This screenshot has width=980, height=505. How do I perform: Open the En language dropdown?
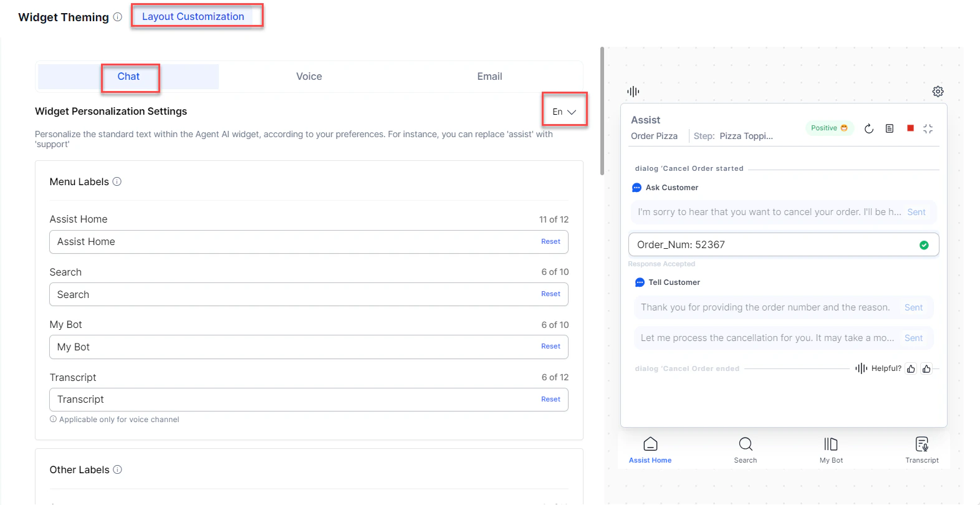564,112
